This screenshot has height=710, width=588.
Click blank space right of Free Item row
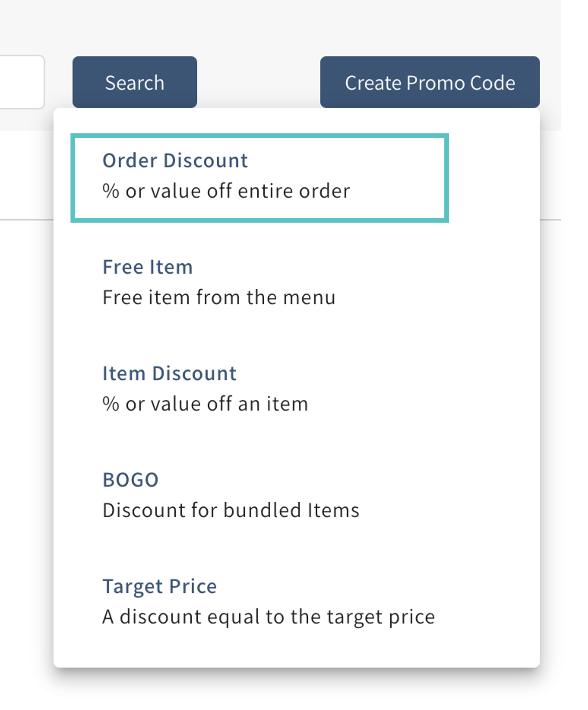click(439, 282)
